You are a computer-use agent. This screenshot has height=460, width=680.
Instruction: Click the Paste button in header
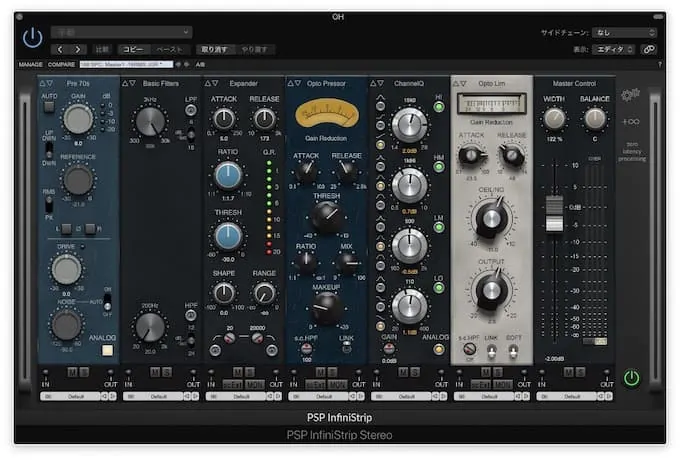click(169, 49)
